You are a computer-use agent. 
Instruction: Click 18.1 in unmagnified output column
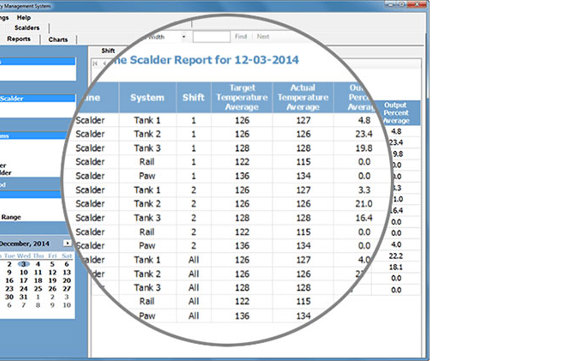pos(396,267)
